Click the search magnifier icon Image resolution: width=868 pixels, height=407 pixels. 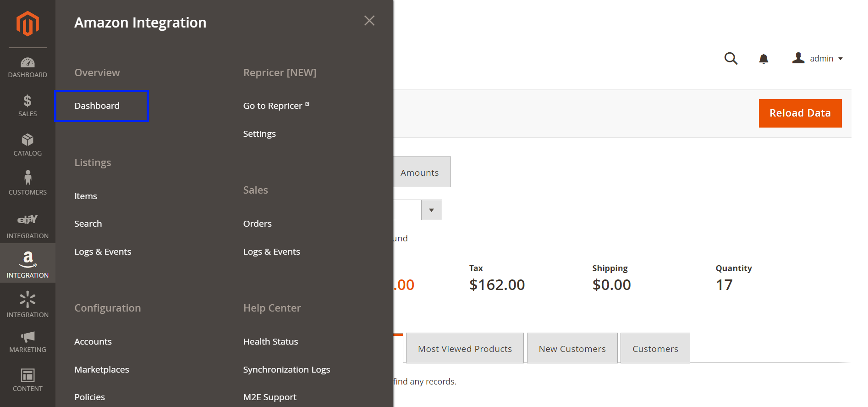pos(731,59)
